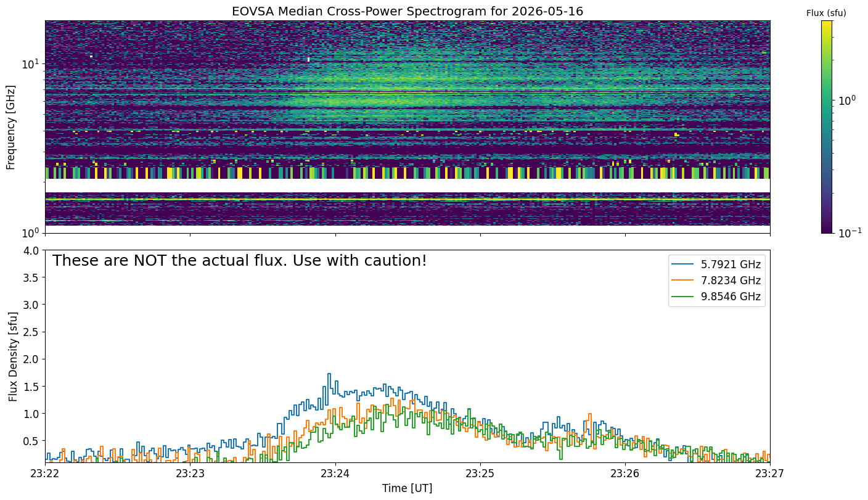Click the orange line sample in legend
The image size is (868, 500).
point(682,281)
